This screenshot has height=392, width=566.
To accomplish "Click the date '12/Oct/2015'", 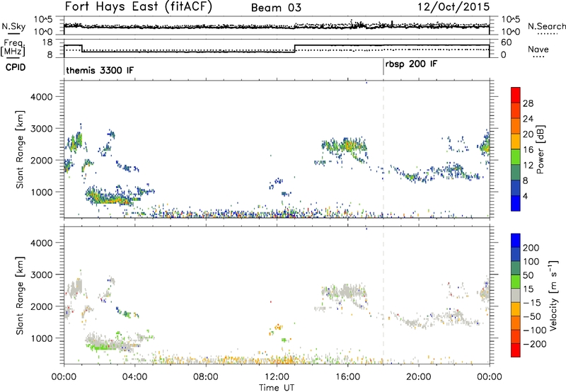I will [454, 7].
